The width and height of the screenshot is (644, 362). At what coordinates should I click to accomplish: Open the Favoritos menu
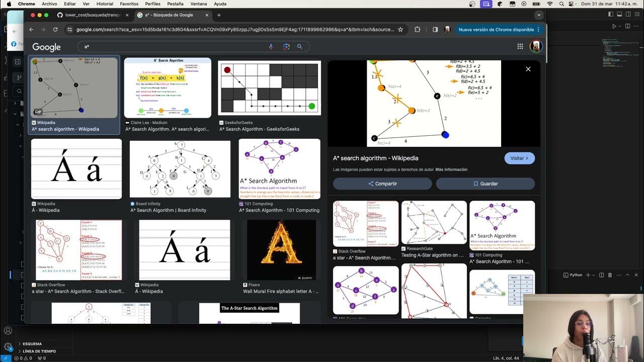(129, 4)
